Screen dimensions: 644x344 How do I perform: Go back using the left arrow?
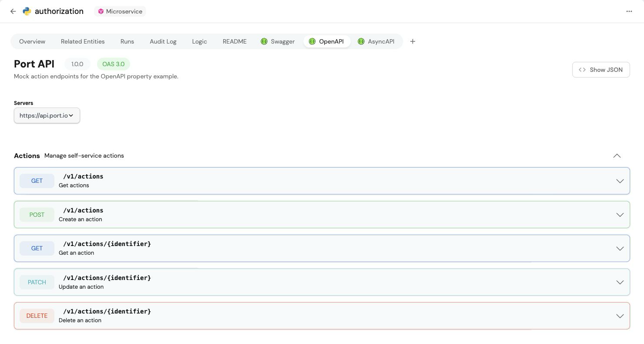[x=13, y=11]
